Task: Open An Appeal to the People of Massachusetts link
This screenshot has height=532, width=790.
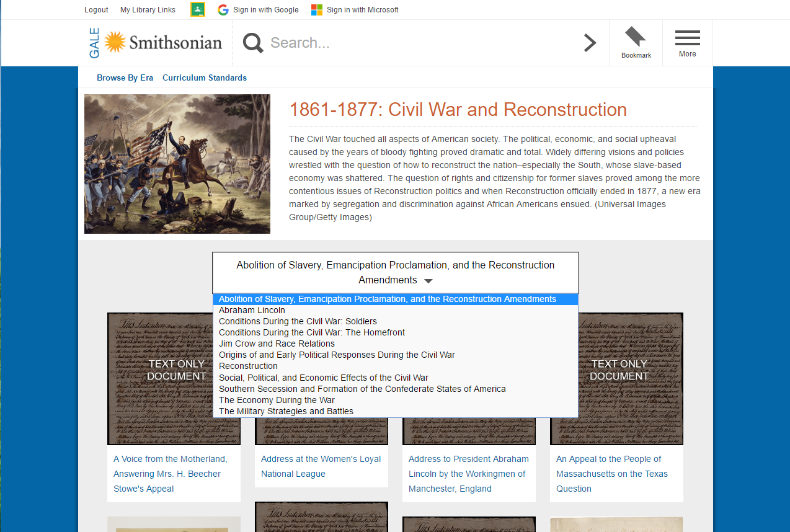Action: [612, 474]
